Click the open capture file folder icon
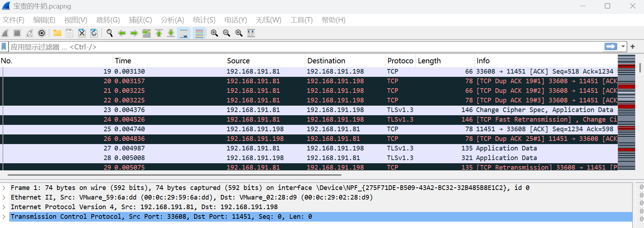Image resolution: width=644 pixels, height=228 pixels. [57, 33]
